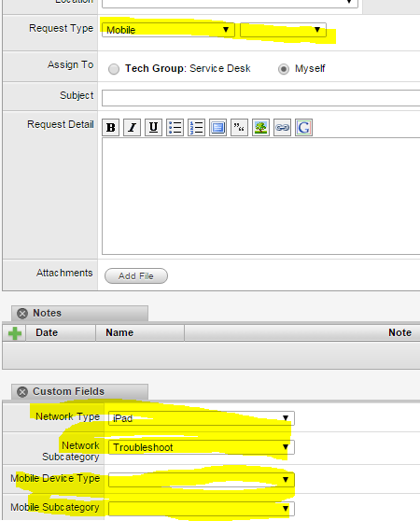Open the Notes tab header
The width and height of the screenshot is (420, 521).
point(79,314)
